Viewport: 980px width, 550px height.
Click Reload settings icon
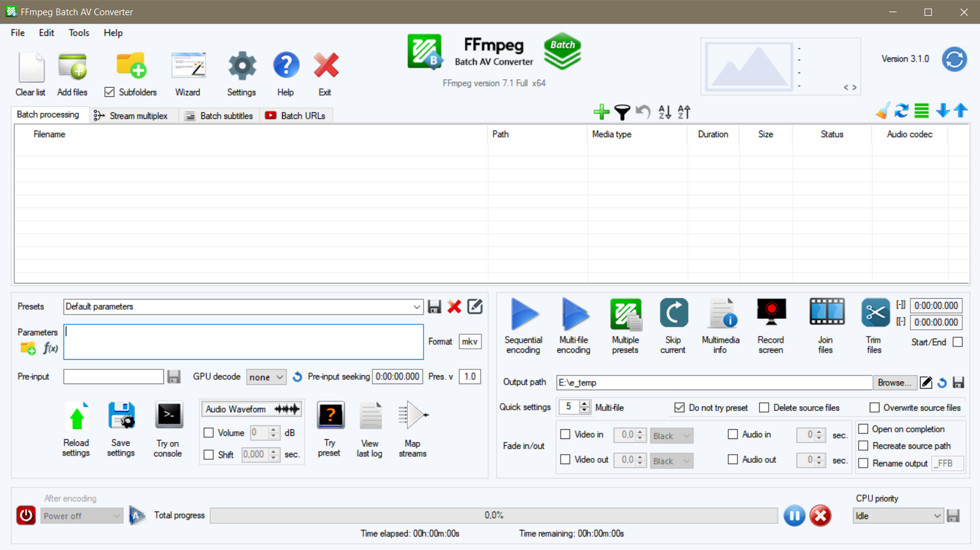coord(77,416)
